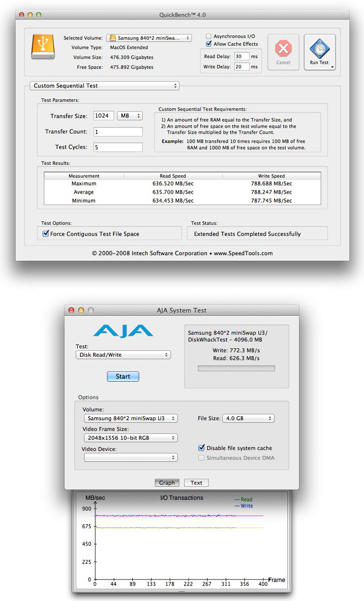Viewport: 364px width, 601px height.
Task: Uncheck Force Contiguous Test File Space
Action: tap(46, 234)
